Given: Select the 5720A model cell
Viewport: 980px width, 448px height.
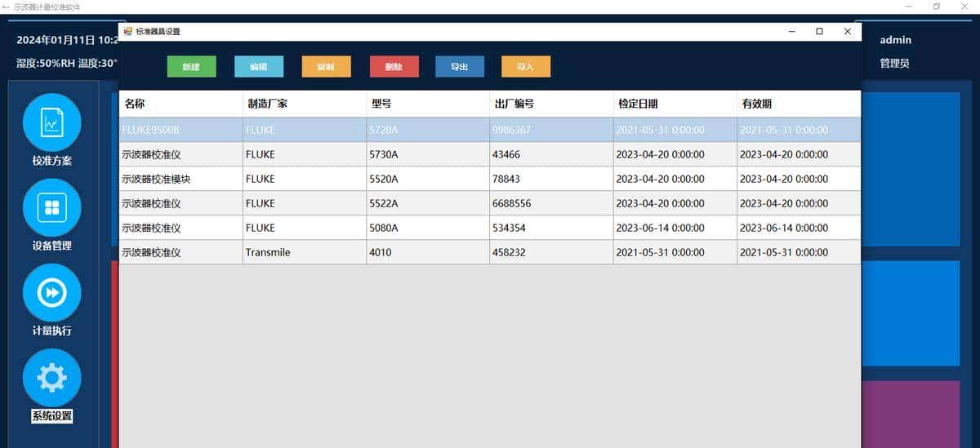Looking at the screenshot, I should pos(428,130).
